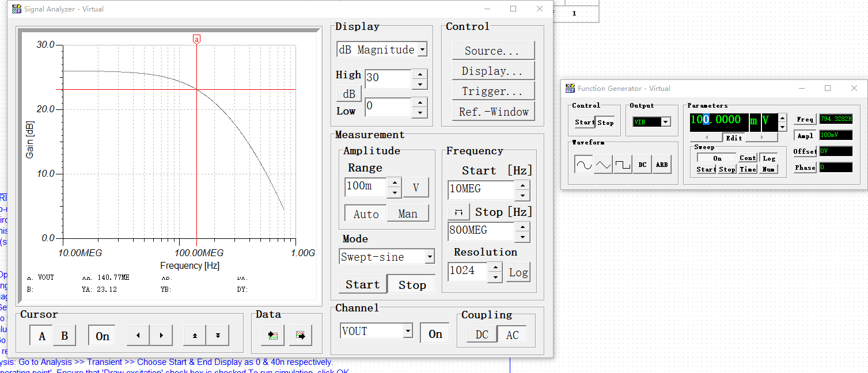Image resolution: width=868 pixels, height=373 pixels.
Task: Decrease the Low display value stepper
Action: pos(420,112)
